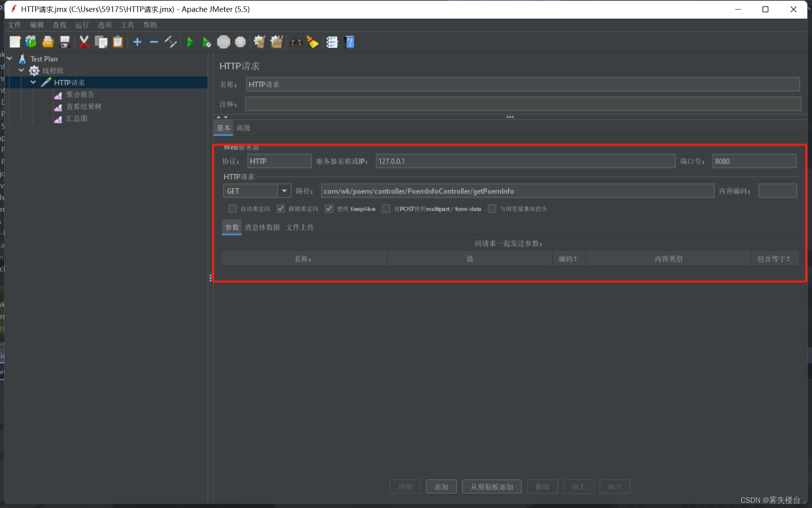Click the 注释 comment field
This screenshot has height=508, width=812.
pyautogui.click(x=523, y=104)
